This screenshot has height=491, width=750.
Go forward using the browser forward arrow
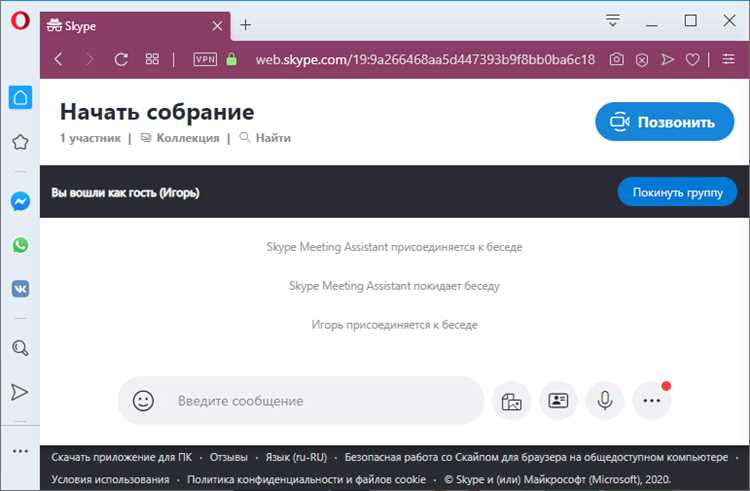coord(89,59)
